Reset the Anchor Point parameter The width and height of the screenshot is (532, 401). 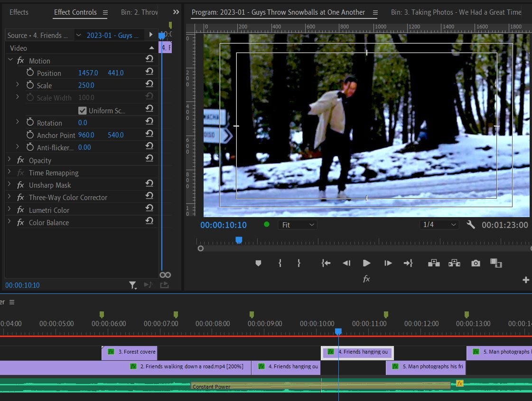(x=149, y=134)
